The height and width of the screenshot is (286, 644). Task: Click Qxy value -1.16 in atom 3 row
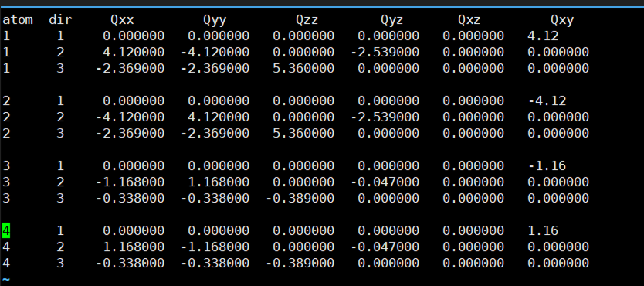(x=547, y=165)
